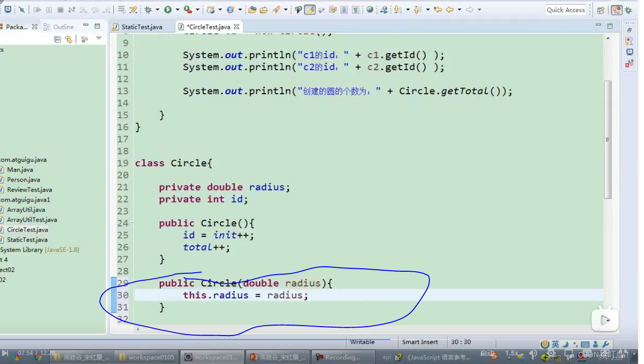Click the Skip All Breakpoints icon
The width and height of the screenshot is (644, 364).
[x=22, y=9]
